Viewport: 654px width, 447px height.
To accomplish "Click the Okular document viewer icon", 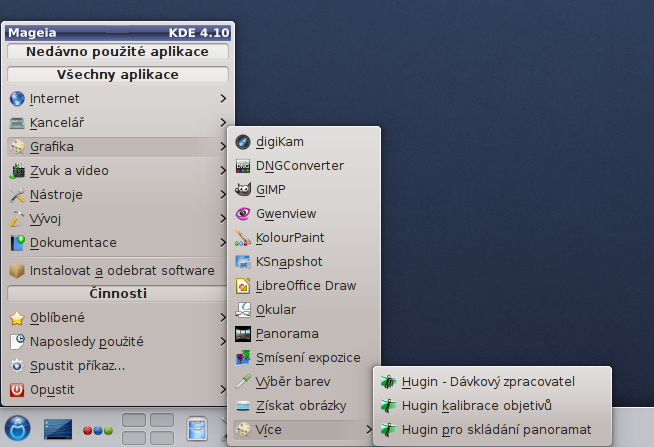I will pos(243,310).
